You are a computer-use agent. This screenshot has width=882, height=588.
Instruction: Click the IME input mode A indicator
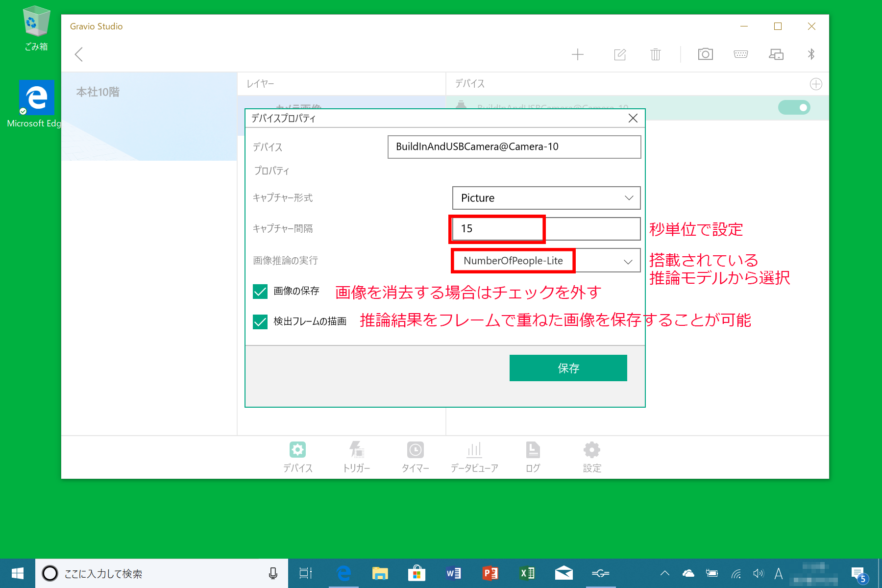[779, 573]
